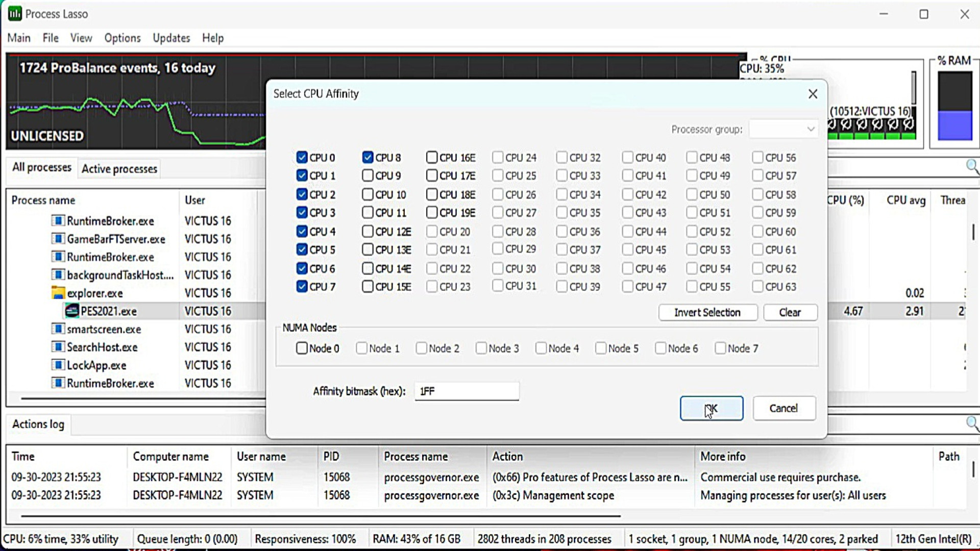Check the CPU 15E checkbox

pos(367,286)
